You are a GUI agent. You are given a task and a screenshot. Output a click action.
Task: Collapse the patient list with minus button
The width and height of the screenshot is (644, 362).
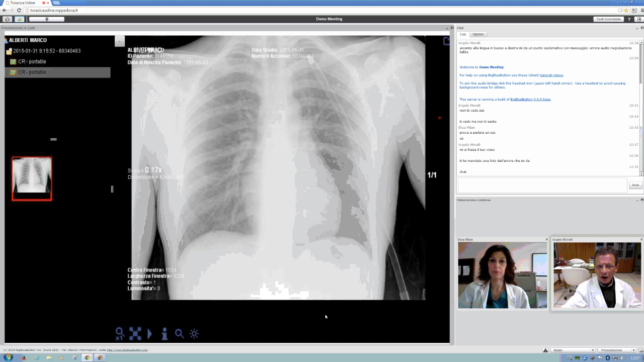120,41
